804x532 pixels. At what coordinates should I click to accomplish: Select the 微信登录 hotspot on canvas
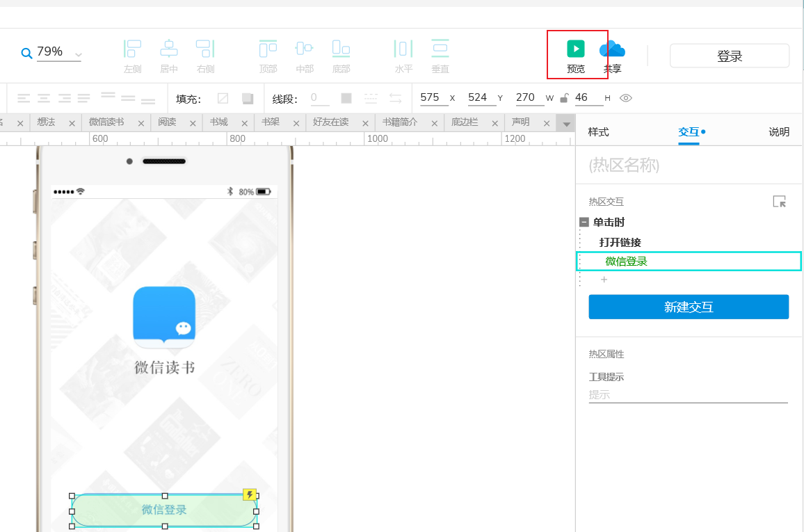(x=164, y=510)
